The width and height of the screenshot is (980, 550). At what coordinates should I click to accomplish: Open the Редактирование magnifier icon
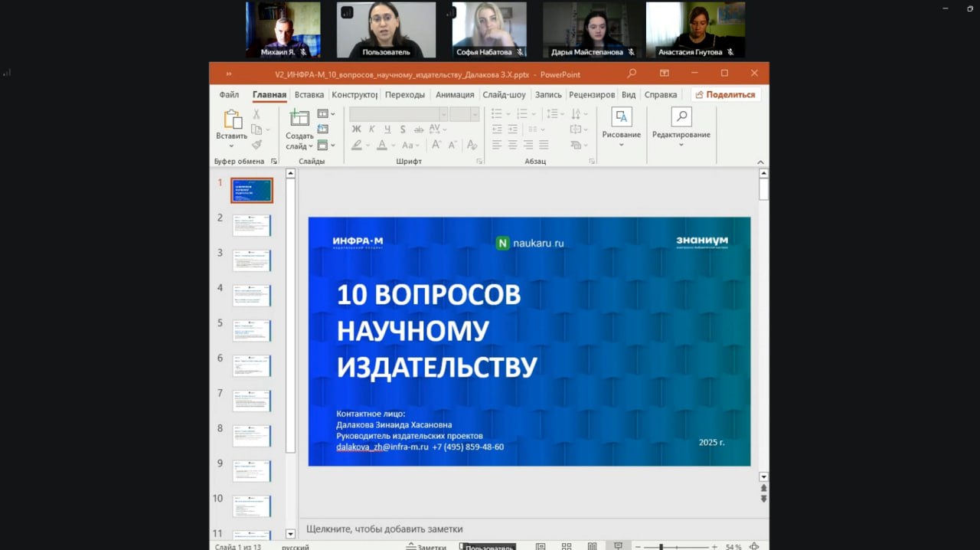pos(681,117)
